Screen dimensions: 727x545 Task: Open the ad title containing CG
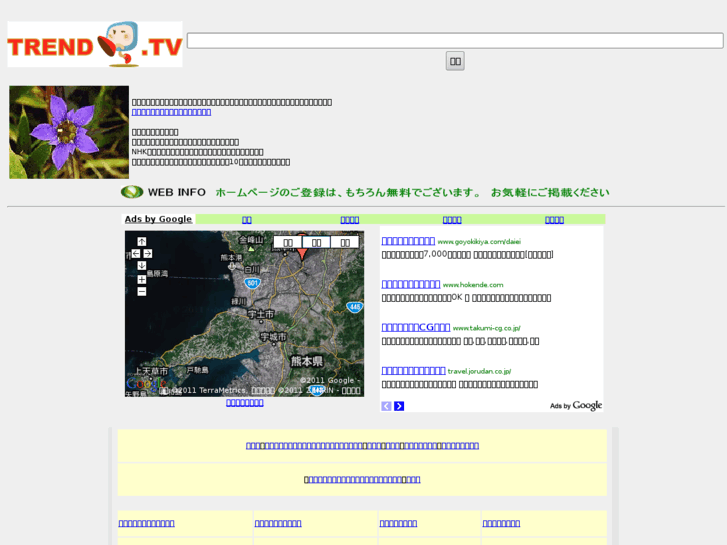tap(416, 327)
